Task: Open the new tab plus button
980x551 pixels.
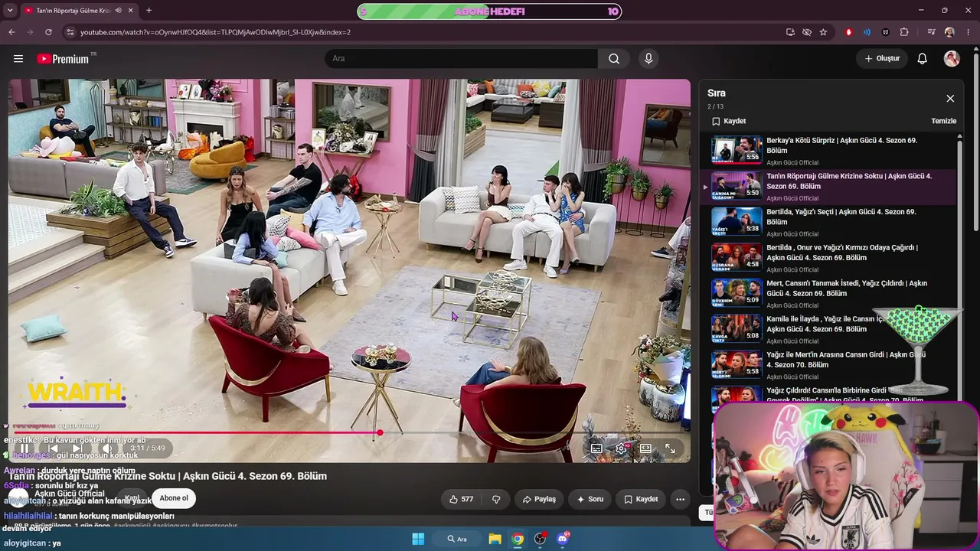Action: point(149,11)
